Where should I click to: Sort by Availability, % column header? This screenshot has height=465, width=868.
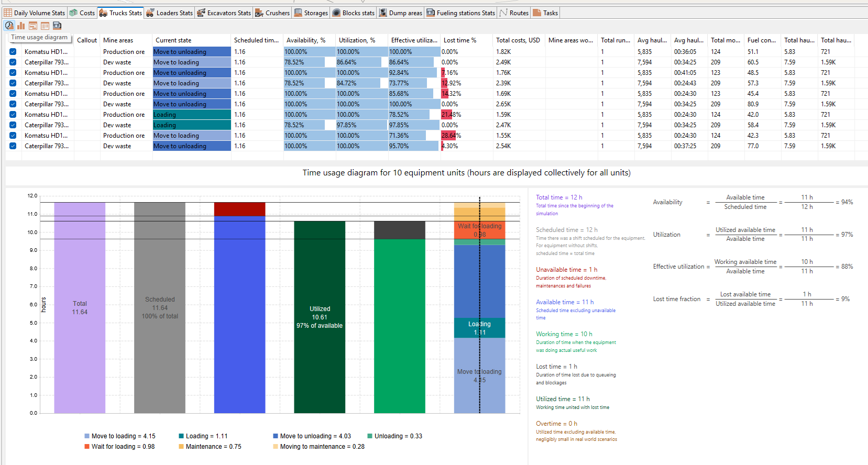click(x=310, y=40)
